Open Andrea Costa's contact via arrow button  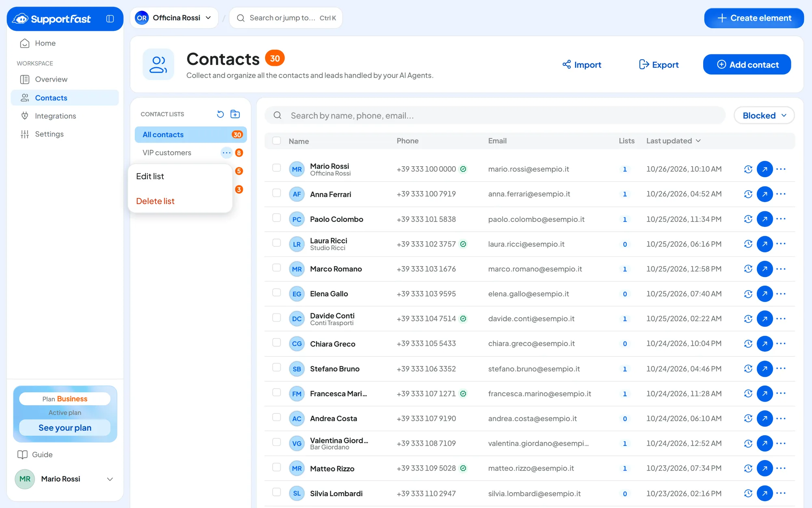pos(764,419)
